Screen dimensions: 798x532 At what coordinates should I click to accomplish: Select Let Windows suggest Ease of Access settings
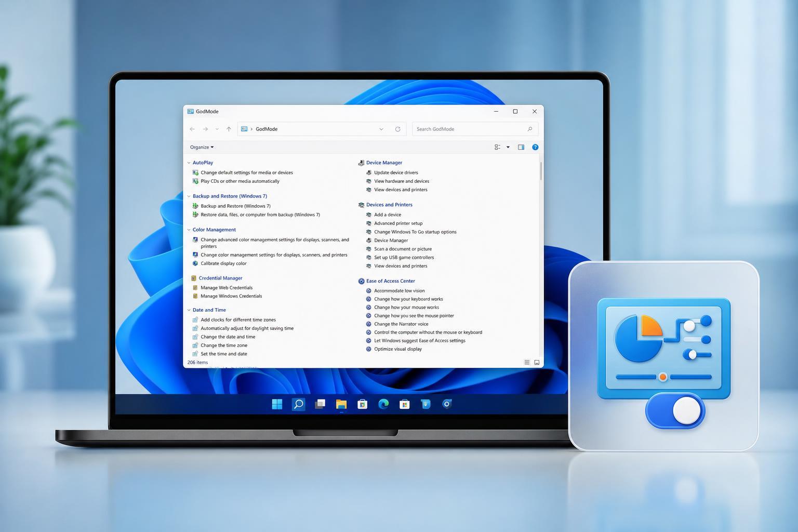tap(420, 341)
